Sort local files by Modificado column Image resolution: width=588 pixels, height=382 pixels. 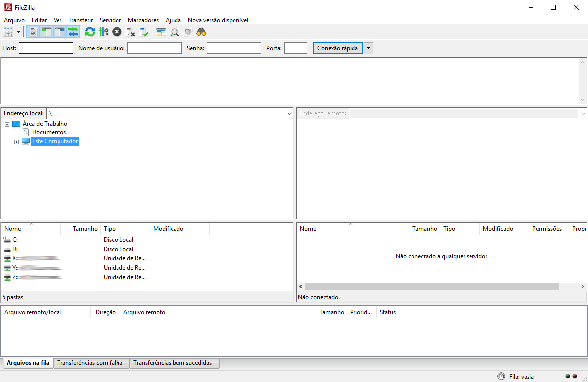179,229
